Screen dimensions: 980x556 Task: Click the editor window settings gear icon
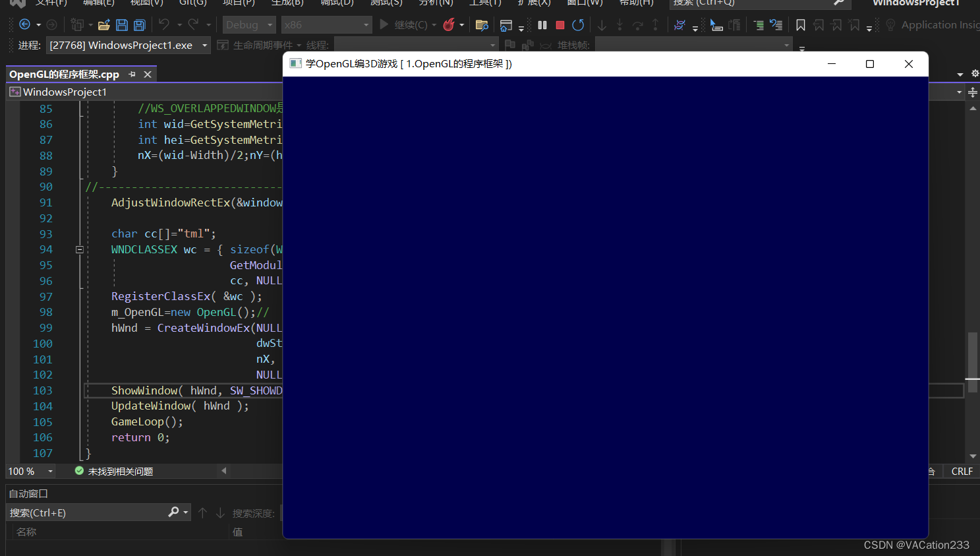click(975, 74)
